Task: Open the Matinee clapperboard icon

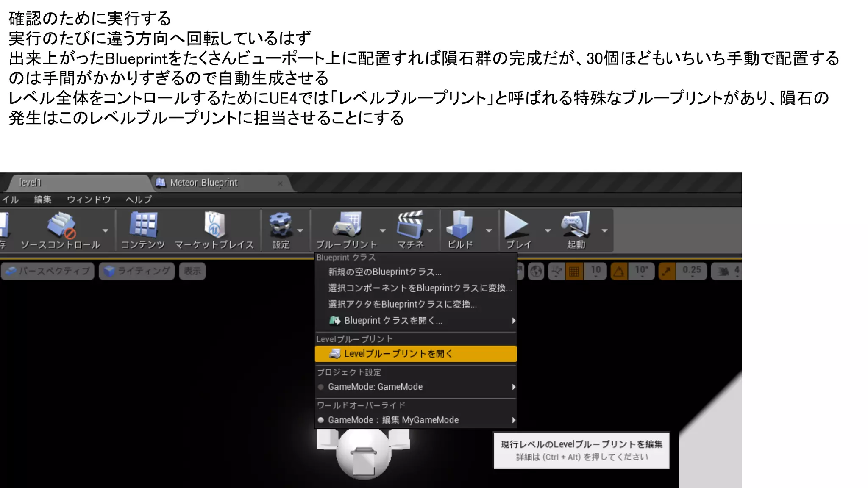Action: 409,225
